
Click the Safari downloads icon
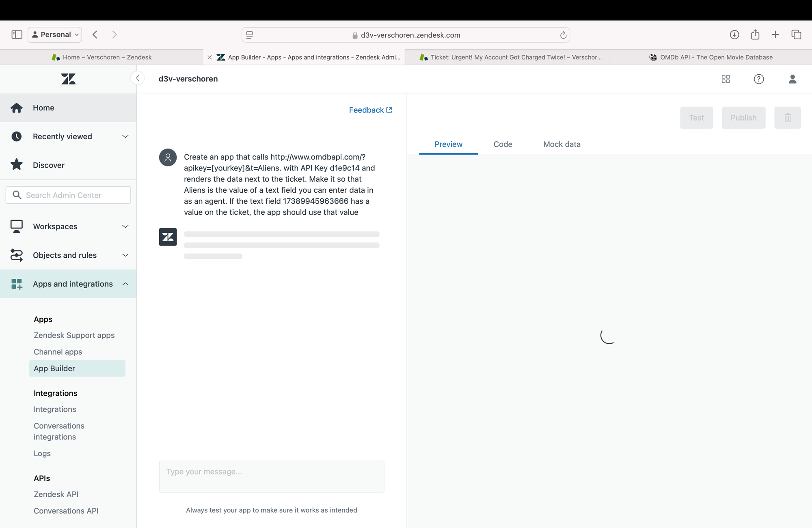[x=734, y=35]
